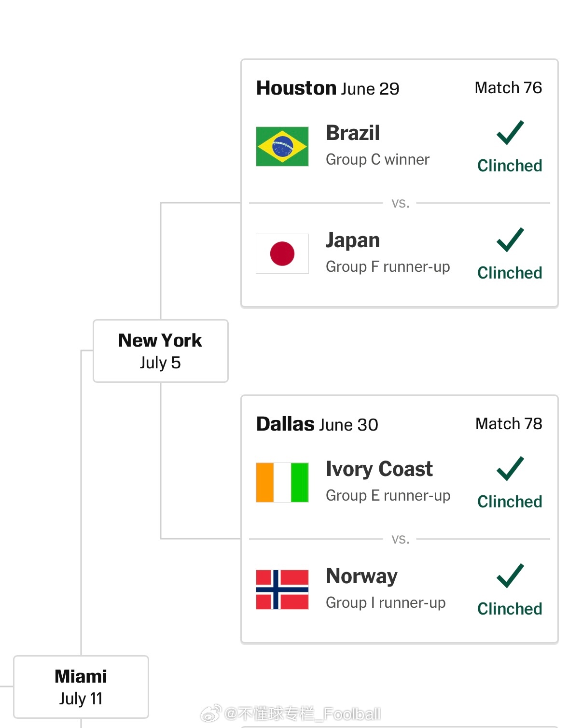Click Japan's clinched checkmark icon
This screenshot has width=582, height=728.
[x=510, y=239]
